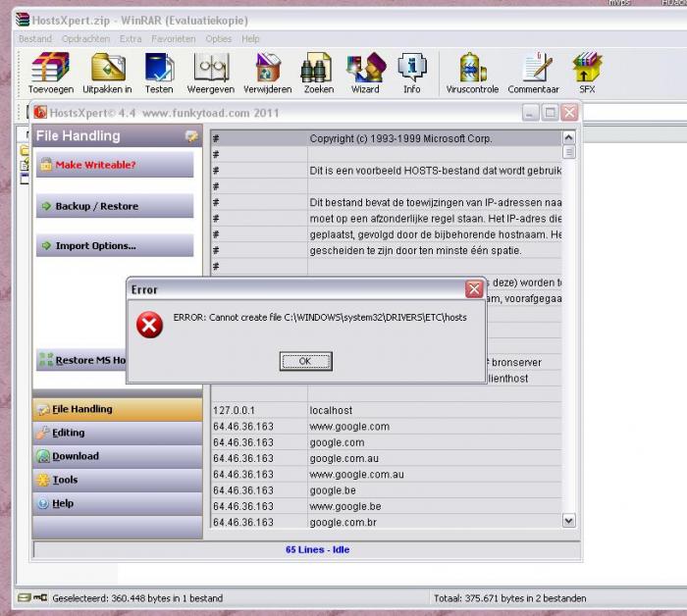Select the Help sidebar tab in HostsXpert
The height and width of the screenshot is (616, 687).
pos(118,503)
